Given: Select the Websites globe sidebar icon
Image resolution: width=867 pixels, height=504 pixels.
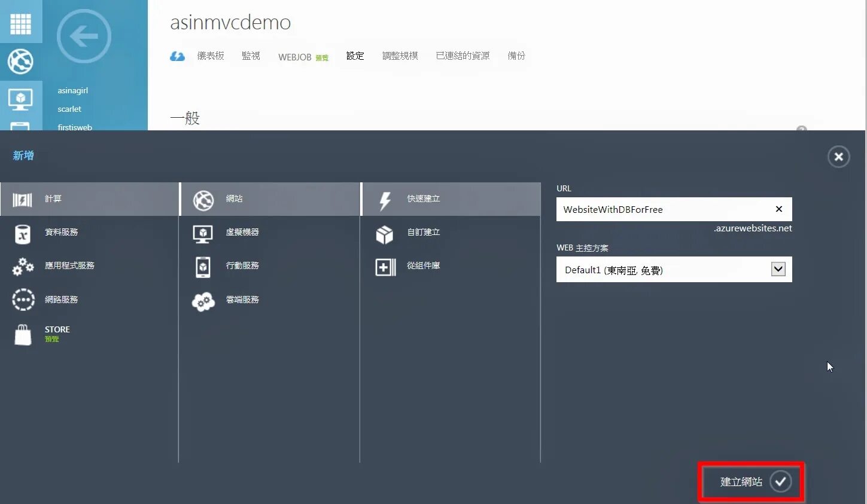Looking at the screenshot, I should (20, 61).
